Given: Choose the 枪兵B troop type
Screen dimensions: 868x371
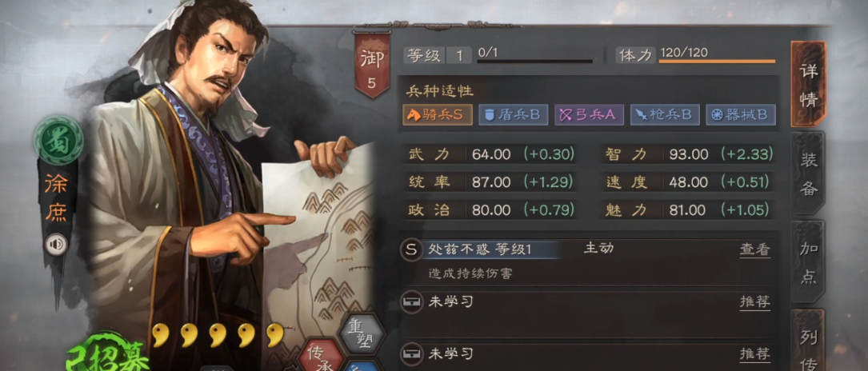Looking at the screenshot, I should (x=665, y=114).
